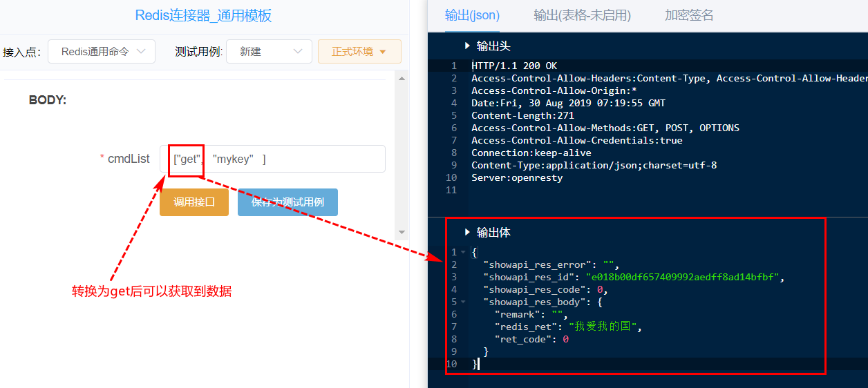The image size is (868, 388).
Task: Click the Connection:keep-alive header line
Action: 531,153
